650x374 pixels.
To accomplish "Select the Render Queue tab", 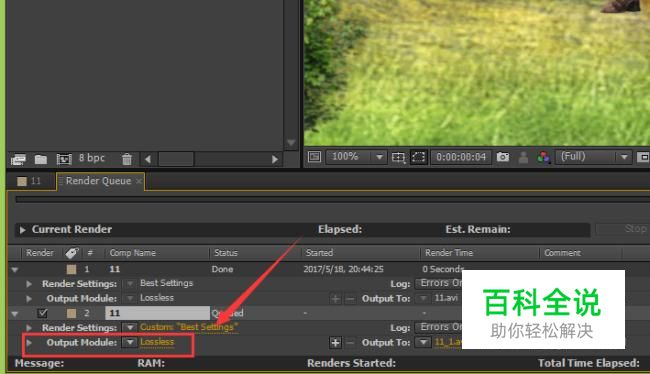I will pos(98,181).
